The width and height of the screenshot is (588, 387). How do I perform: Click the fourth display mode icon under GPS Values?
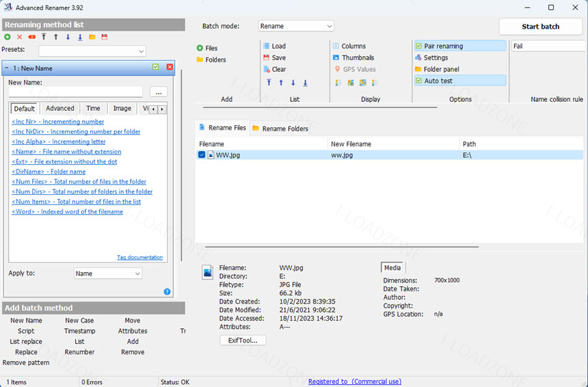pyautogui.click(x=375, y=83)
